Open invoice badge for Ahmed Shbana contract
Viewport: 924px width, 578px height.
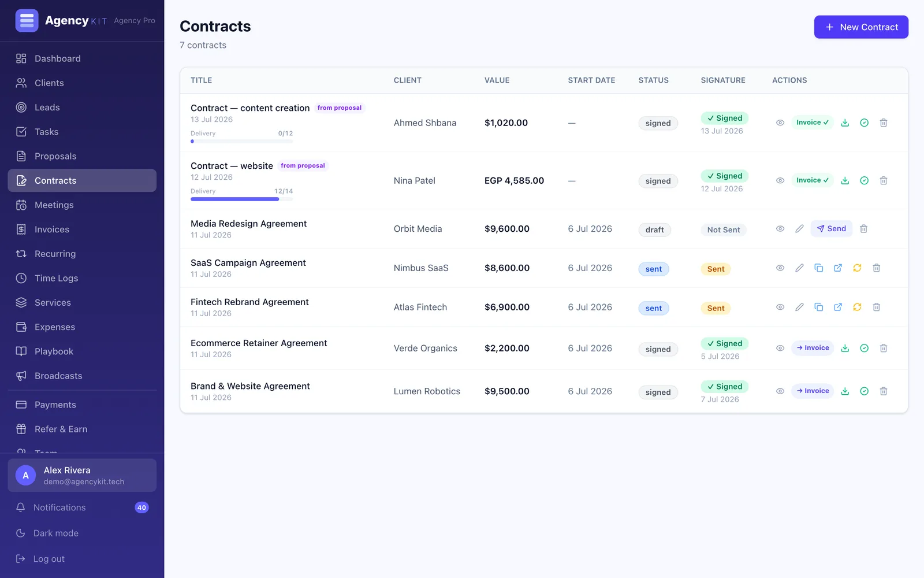click(x=813, y=123)
